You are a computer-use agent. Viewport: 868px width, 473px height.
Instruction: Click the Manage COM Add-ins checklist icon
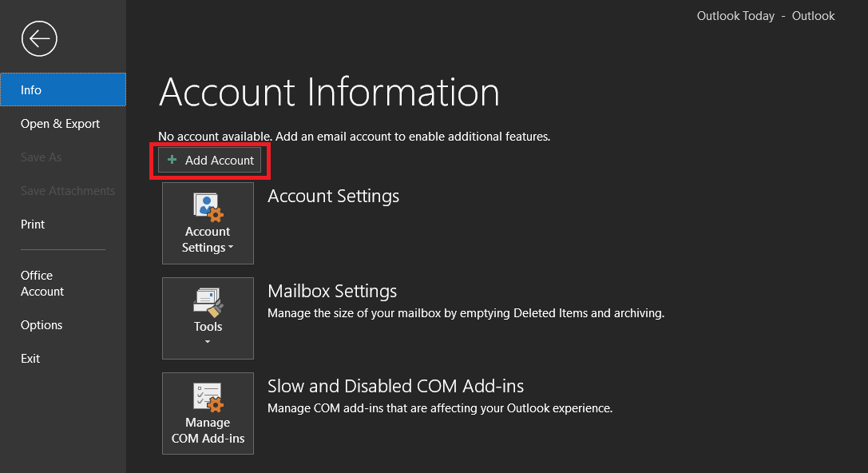tap(208, 398)
